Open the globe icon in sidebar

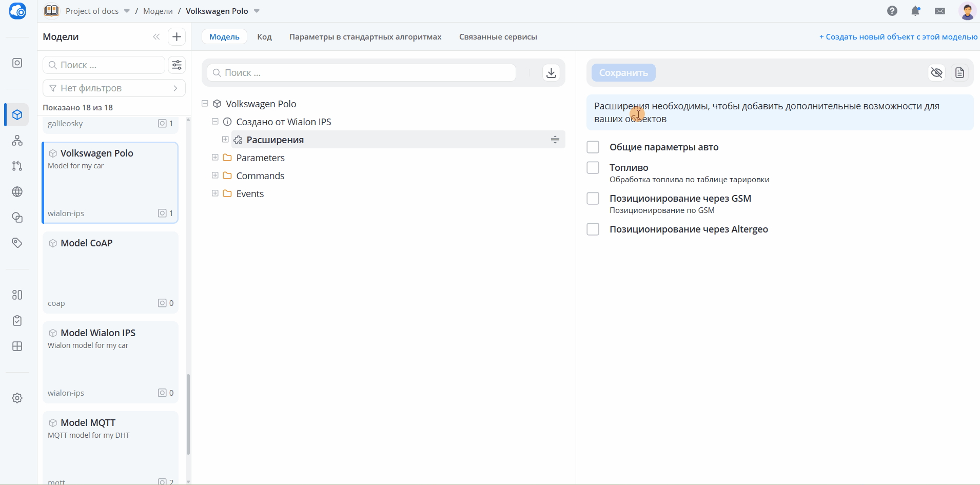(x=17, y=191)
